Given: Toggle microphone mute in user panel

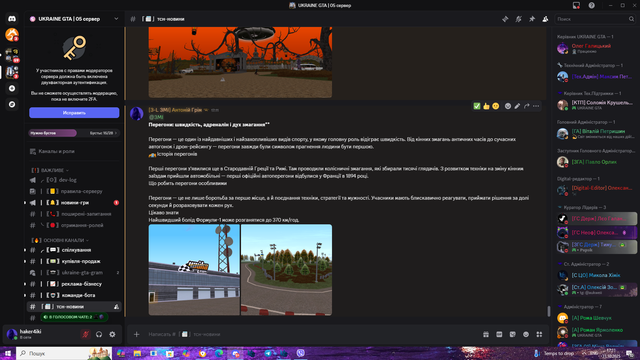Looking at the screenshot, I should pyautogui.click(x=85, y=334).
